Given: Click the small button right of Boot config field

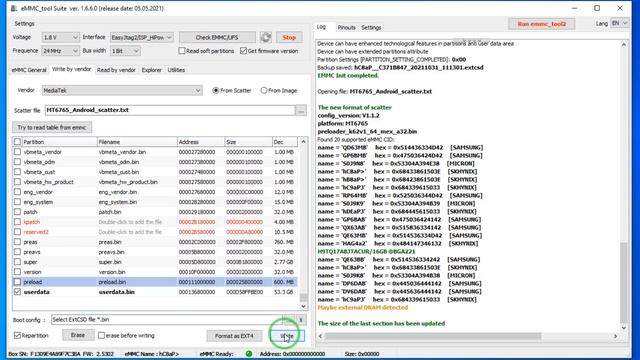Looking at the screenshot, I should pyautogui.click(x=301, y=320).
